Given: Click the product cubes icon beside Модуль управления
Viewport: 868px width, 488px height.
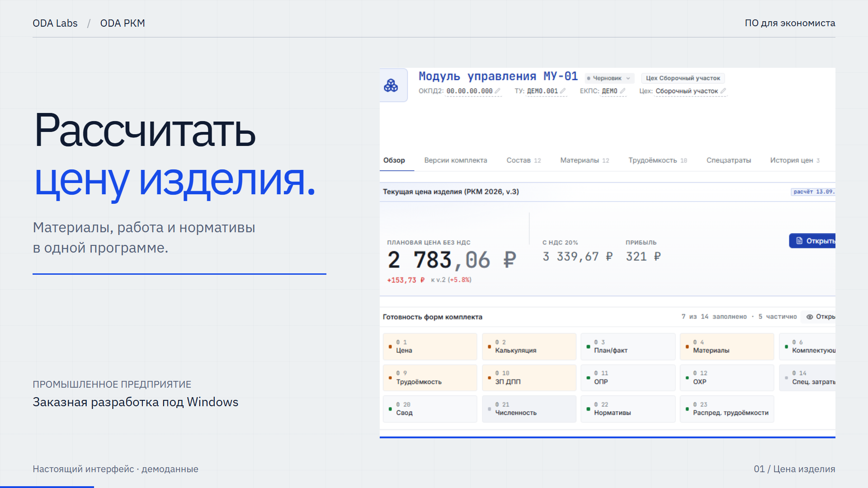Looking at the screenshot, I should pos(391,85).
